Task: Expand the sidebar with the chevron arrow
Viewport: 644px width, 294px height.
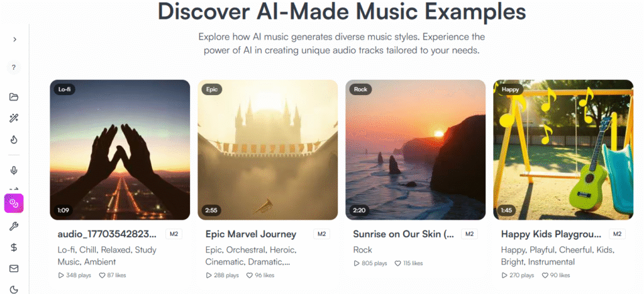Action: [x=14, y=39]
